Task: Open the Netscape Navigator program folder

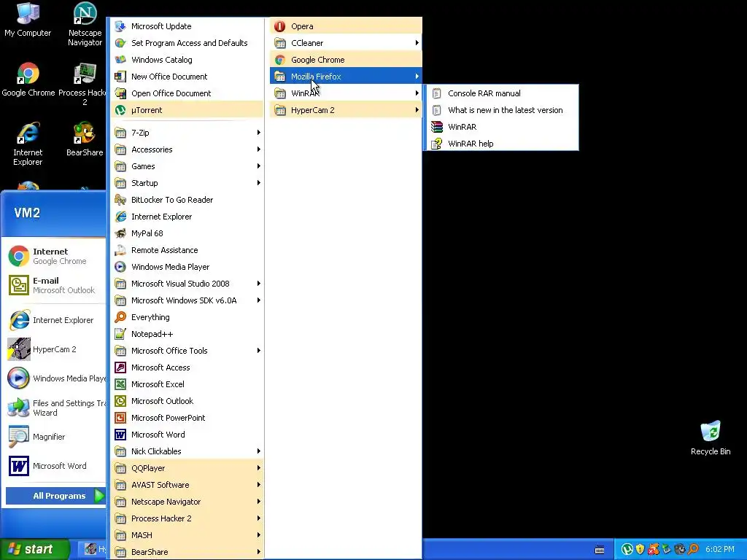Action: pos(187,502)
